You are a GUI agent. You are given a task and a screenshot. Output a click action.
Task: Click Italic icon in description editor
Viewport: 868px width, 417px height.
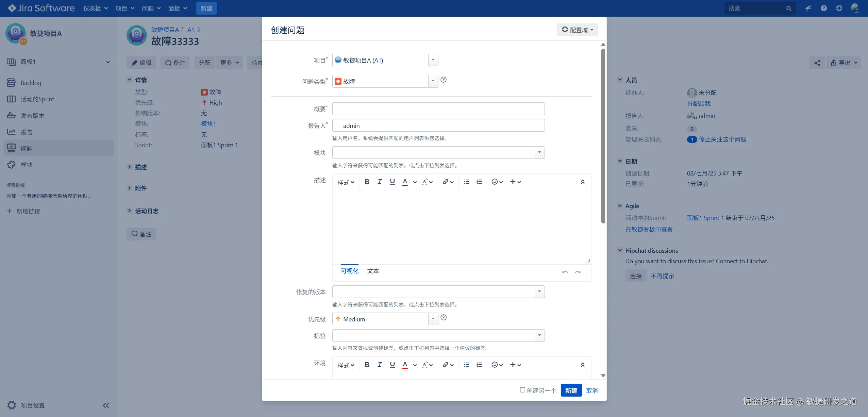[380, 182]
